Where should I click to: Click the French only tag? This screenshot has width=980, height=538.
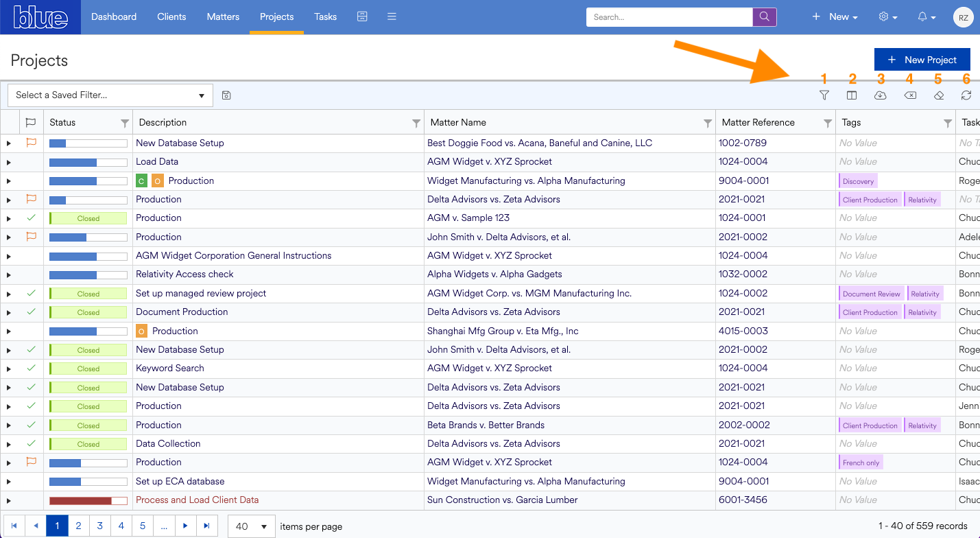(861, 463)
